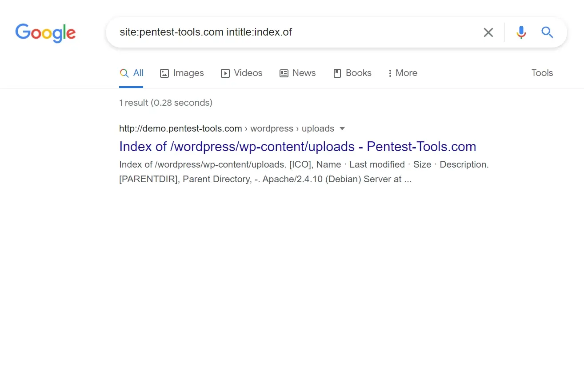Click the magnifying glass search icon
This screenshot has height=392, width=584.
point(547,32)
